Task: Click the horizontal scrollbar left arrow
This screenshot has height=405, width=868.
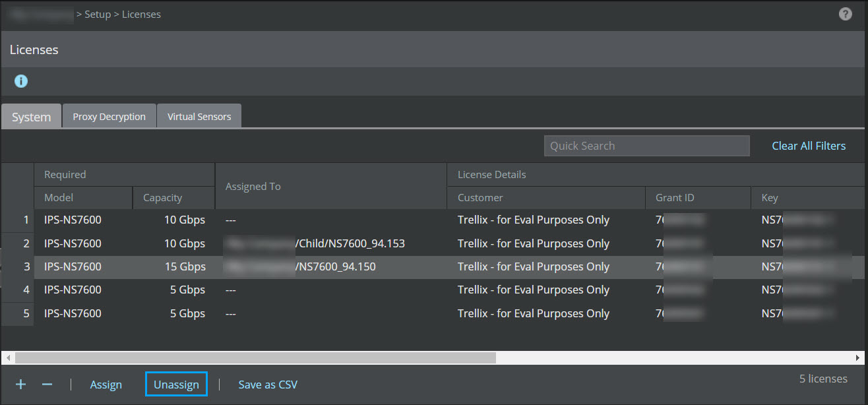Action: (7, 358)
